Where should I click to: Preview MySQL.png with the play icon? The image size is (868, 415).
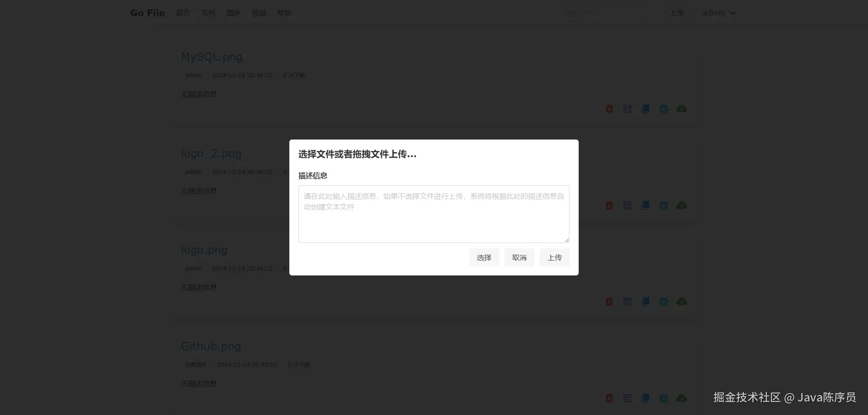pos(664,109)
